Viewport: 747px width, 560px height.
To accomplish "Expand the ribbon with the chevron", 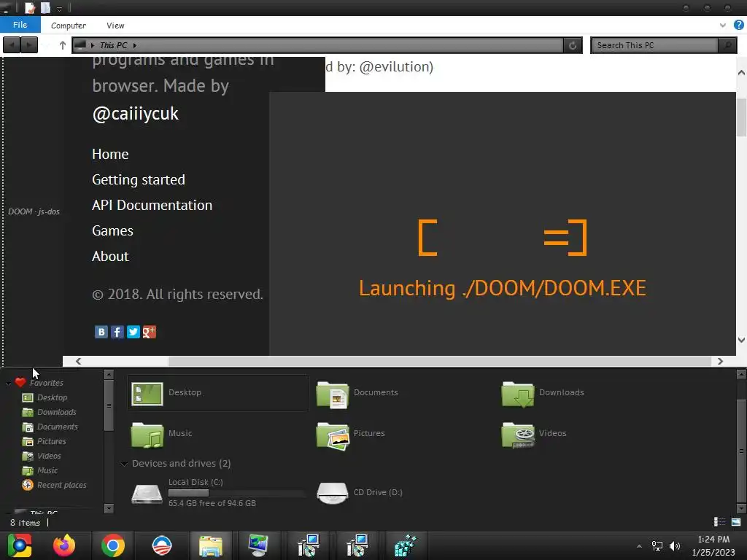I will (722, 26).
